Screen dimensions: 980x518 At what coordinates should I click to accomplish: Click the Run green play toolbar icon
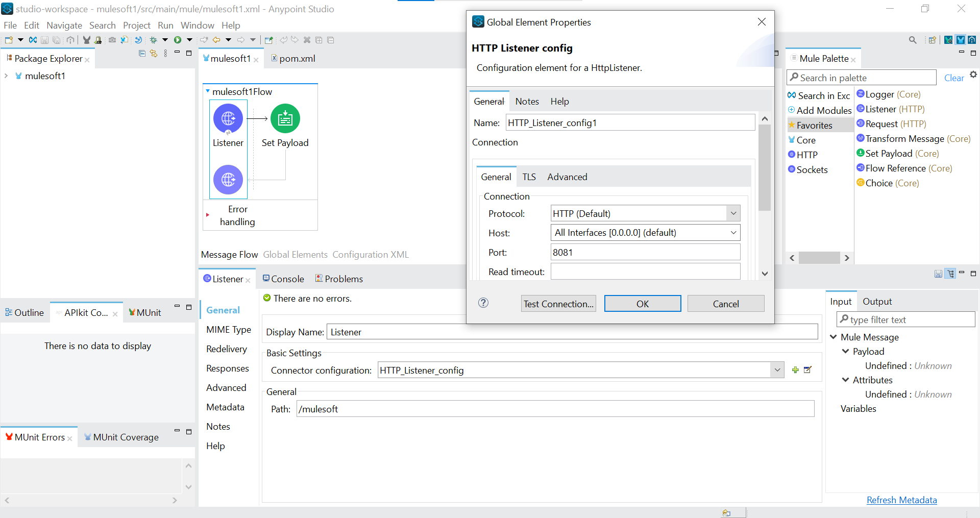(x=178, y=40)
